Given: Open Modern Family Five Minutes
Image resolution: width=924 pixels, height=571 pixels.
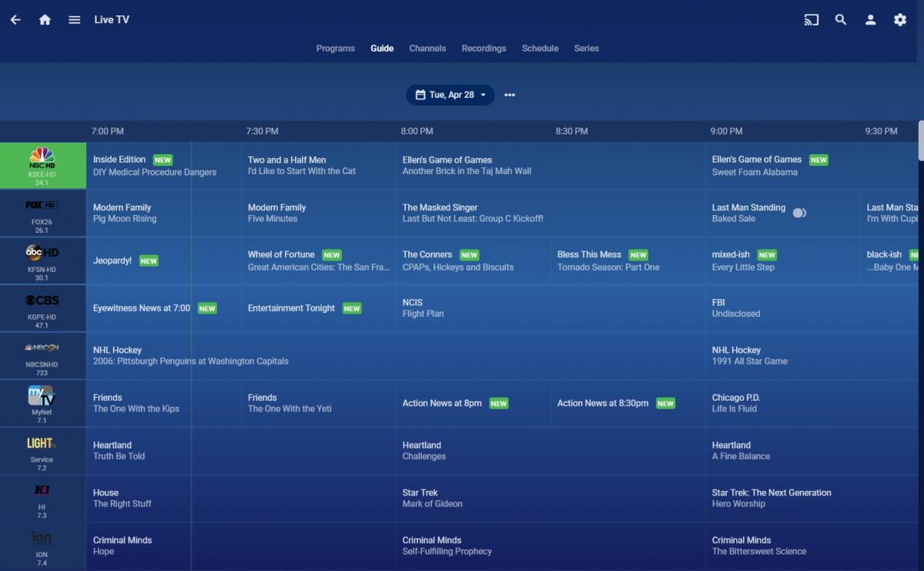Looking at the screenshot, I should 319,213.
